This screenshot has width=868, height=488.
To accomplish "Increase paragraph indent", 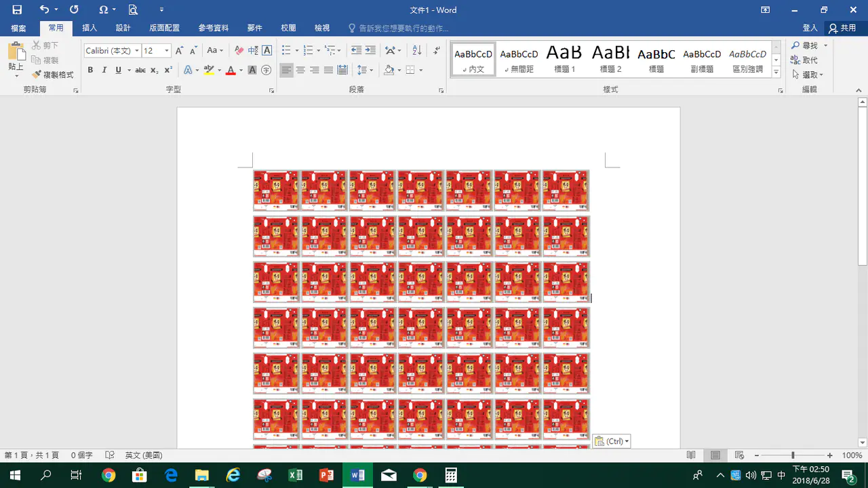I will click(x=370, y=51).
